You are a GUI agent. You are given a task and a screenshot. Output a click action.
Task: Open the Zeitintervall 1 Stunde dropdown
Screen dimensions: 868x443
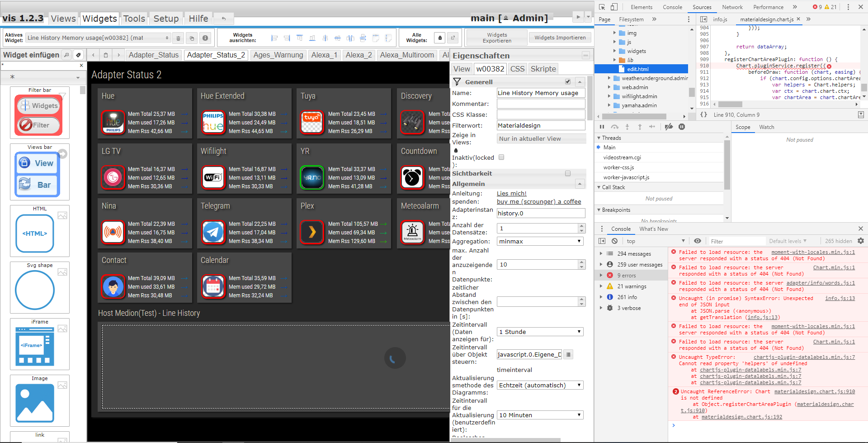540,332
